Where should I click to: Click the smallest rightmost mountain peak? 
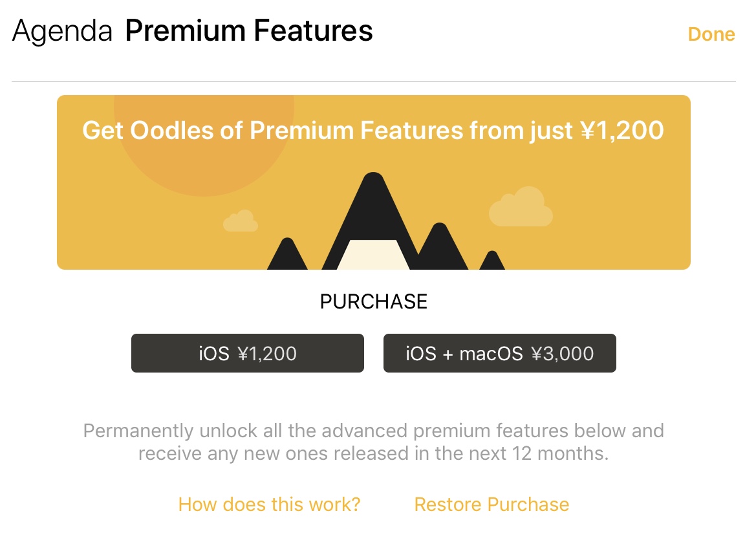pyautogui.click(x=491, y=261)
